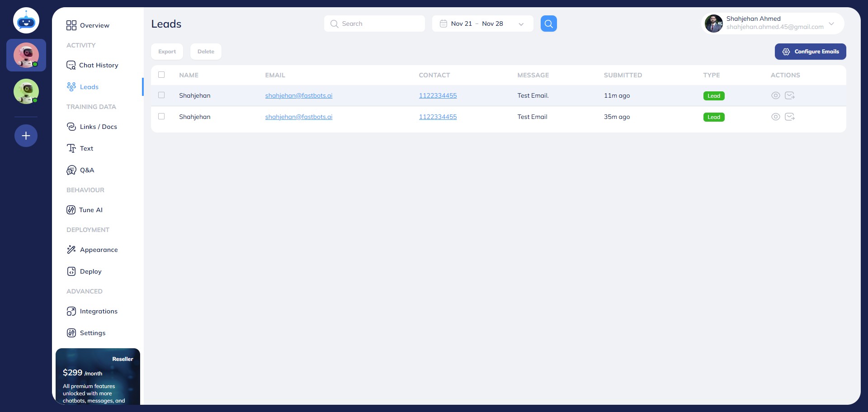The height and width of the screenshot is (412, 868).
Task: Check the select-all leads checkbox
Action: [x=161, y=75]
